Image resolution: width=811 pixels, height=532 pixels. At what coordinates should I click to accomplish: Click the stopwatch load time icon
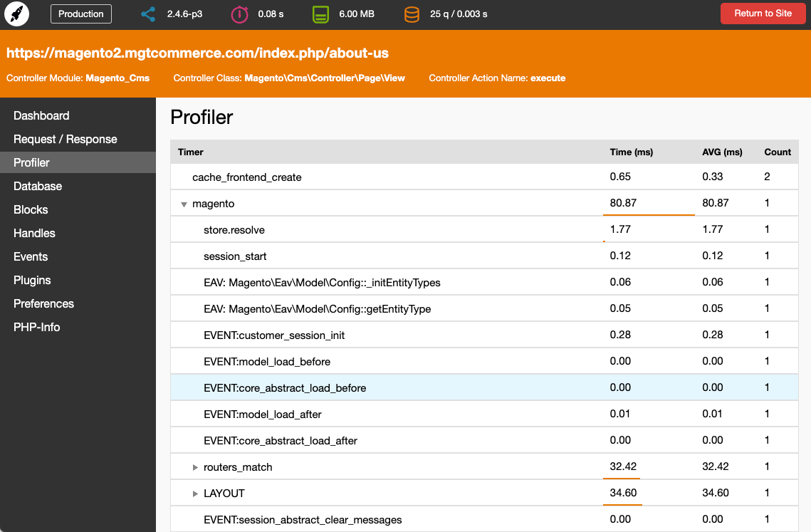(x=239, y=14)
